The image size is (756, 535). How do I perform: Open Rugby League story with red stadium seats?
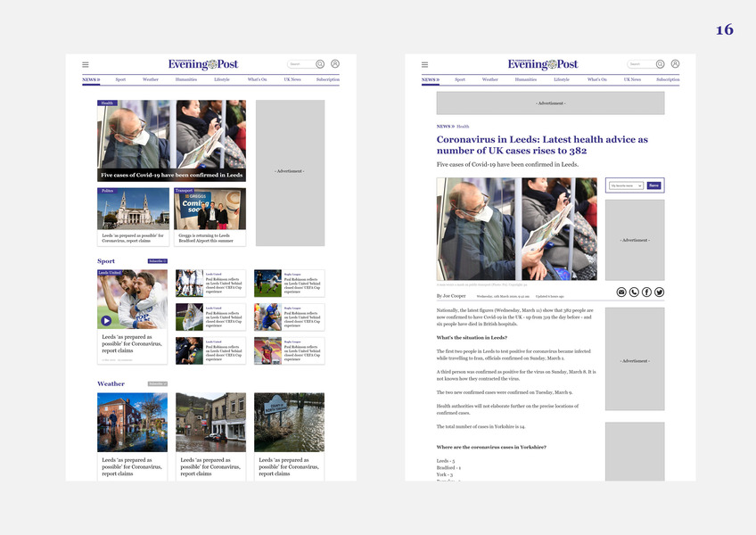tap(289, 350)
